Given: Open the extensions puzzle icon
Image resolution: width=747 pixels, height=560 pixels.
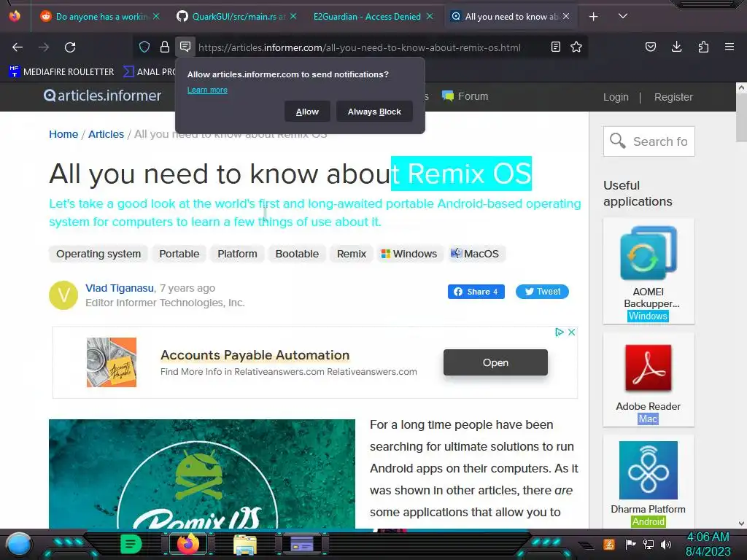Looking at the screenshot, I should click(703, 47).
